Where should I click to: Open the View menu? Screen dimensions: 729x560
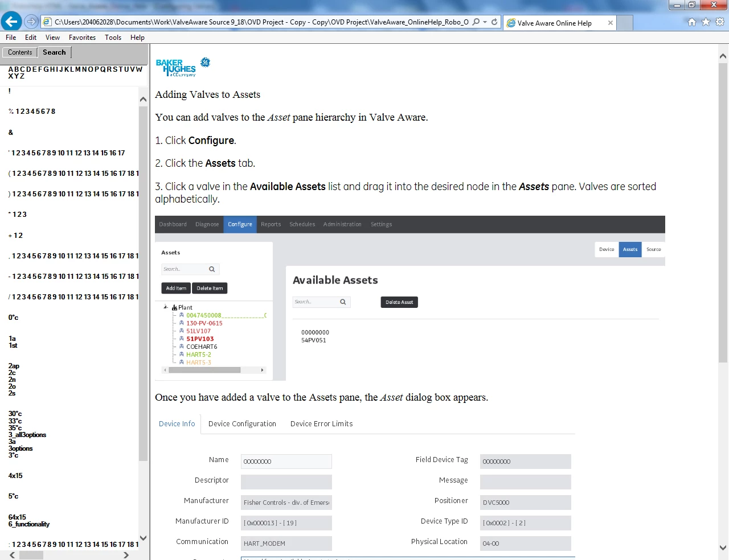tap(52, 38)
